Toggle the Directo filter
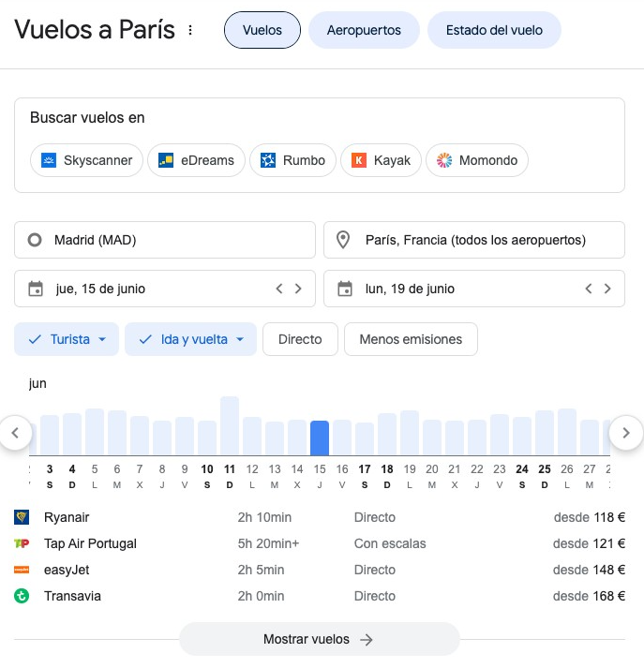The height and width of the screenshot is (668, 644). tap(300, 339)
